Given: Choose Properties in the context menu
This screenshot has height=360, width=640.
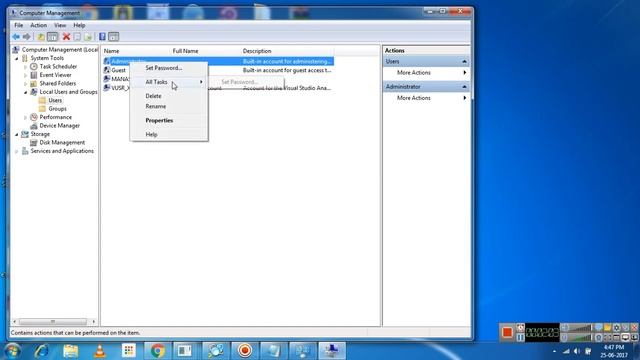Looking at the screenshot, I should pos(169,120).
